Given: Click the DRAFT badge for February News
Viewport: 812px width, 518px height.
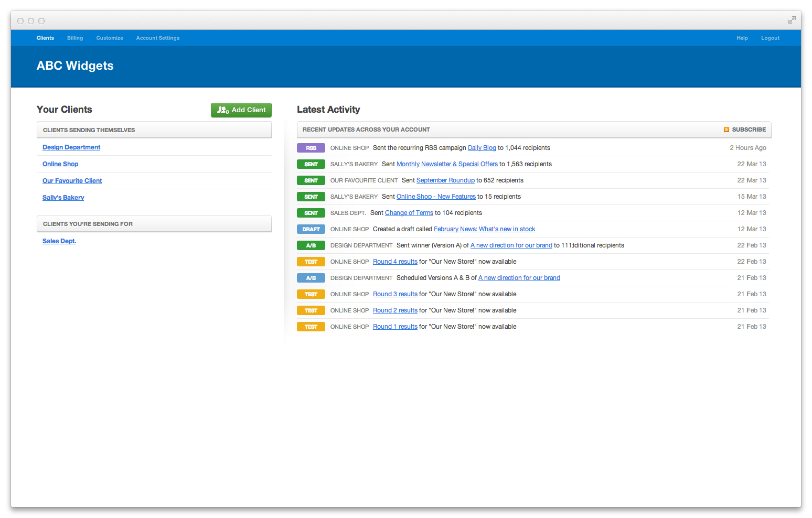Looking at the screenshot, I should pos(311,229).
